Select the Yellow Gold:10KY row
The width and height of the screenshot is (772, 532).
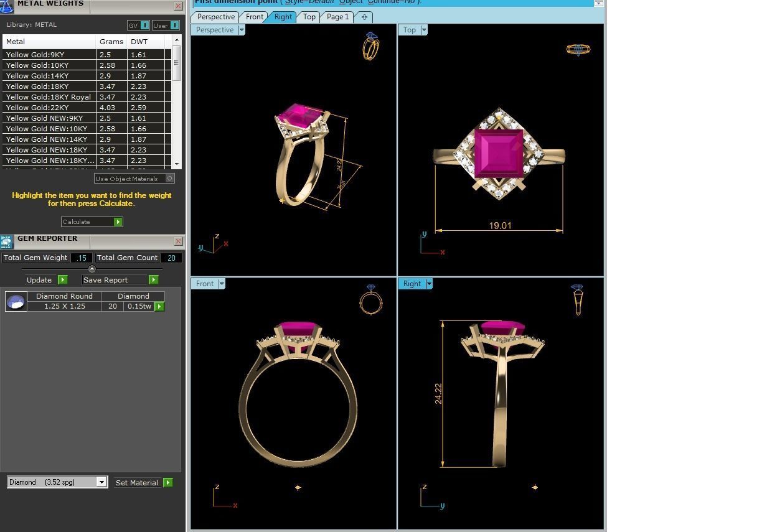87,65
